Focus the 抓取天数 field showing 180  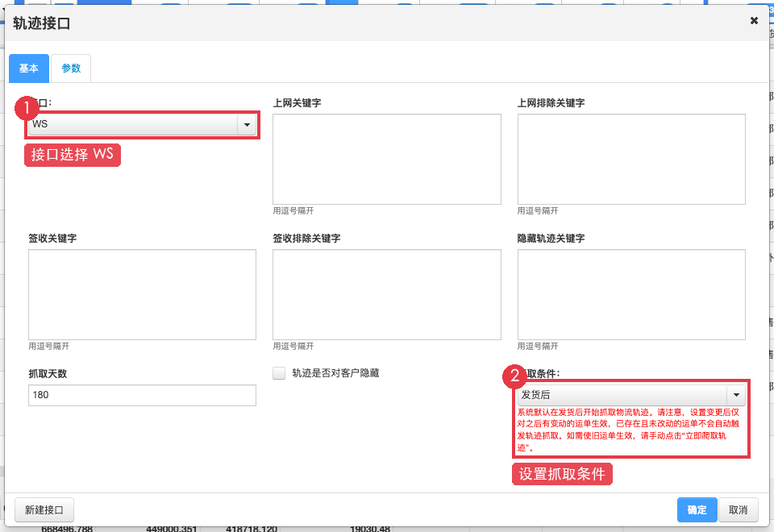pyautogui.click(x=142, y=395)
